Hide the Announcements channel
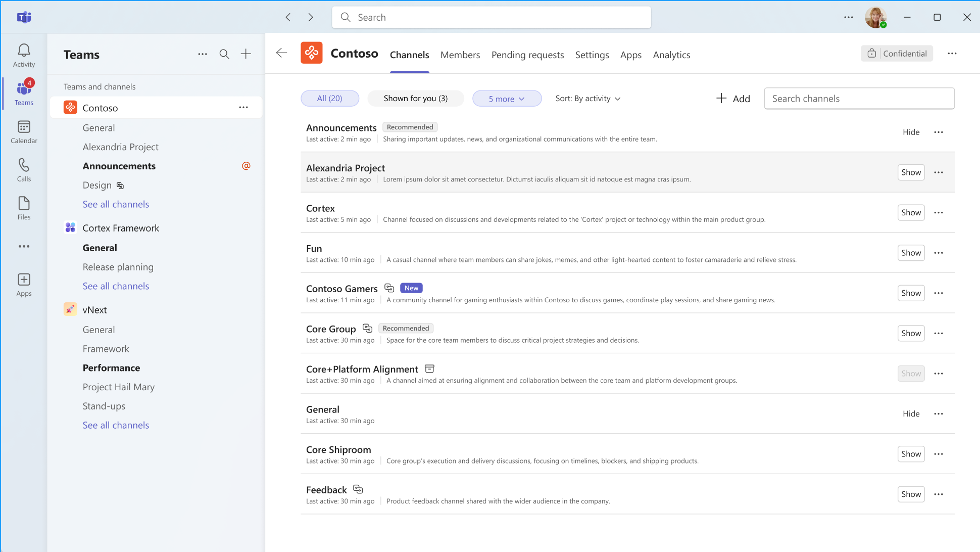Viewport: 980px width, 552px height. click(911, 131)
